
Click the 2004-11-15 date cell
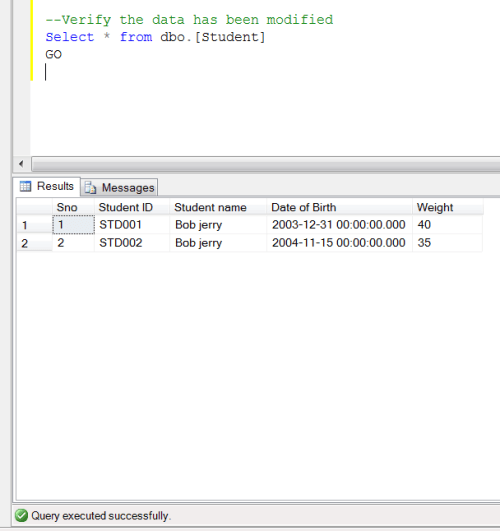click(339, 243)
